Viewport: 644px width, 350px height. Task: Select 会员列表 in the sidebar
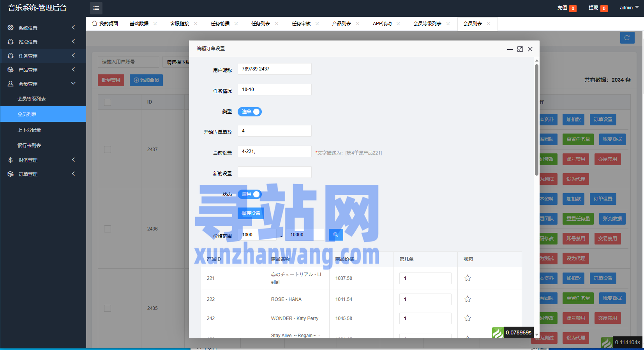tap(43, 114)
